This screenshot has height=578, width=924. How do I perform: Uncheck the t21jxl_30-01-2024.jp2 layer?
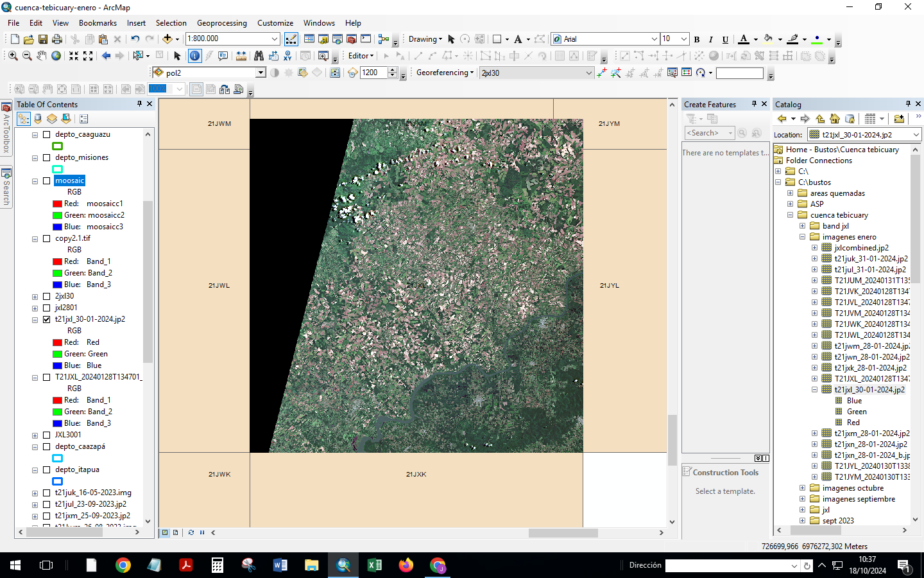coord(46,319)
